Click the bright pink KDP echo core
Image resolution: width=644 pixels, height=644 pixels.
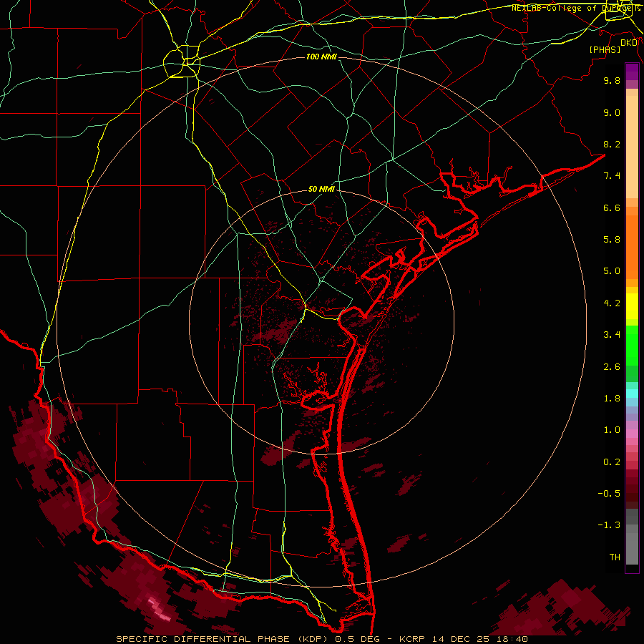tap(159, 610)
